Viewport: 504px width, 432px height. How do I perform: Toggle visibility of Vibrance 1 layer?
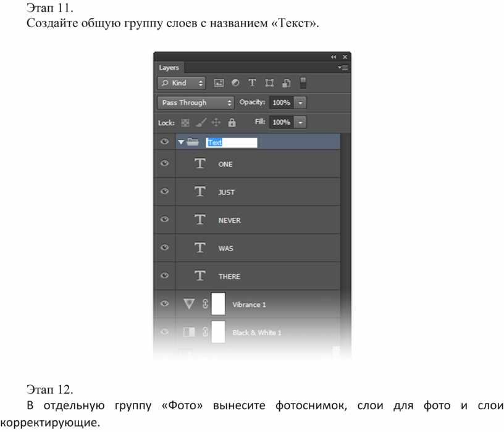pos(164,304)
